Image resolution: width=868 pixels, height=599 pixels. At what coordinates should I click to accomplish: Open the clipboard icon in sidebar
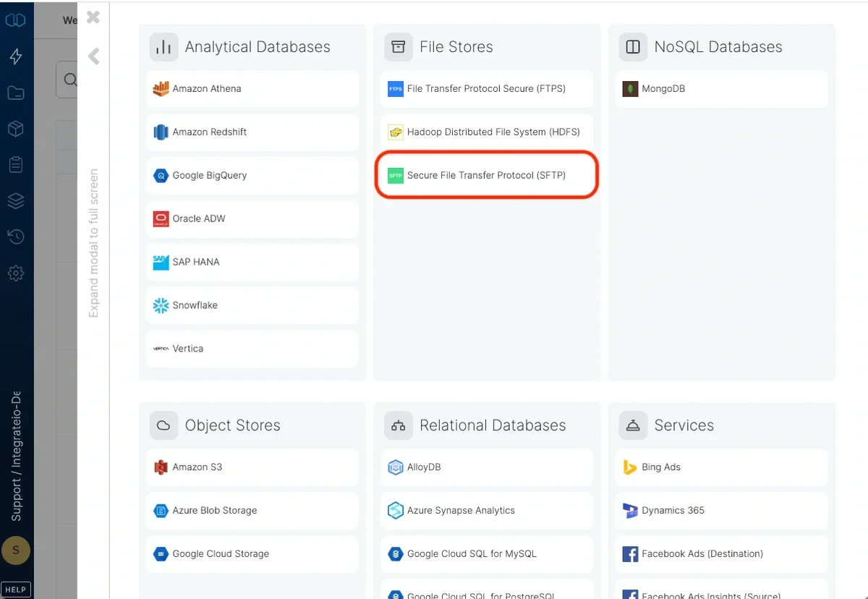[x=16, y=164]
